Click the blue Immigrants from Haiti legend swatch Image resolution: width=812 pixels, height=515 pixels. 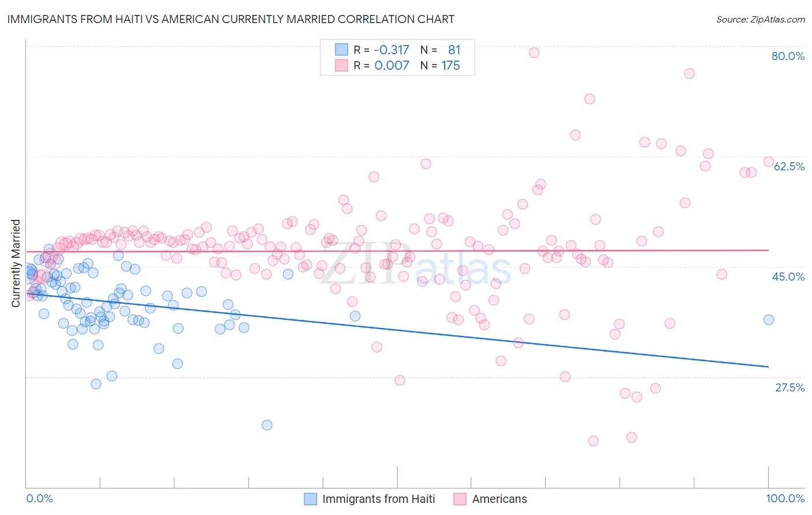coord(310,499)
